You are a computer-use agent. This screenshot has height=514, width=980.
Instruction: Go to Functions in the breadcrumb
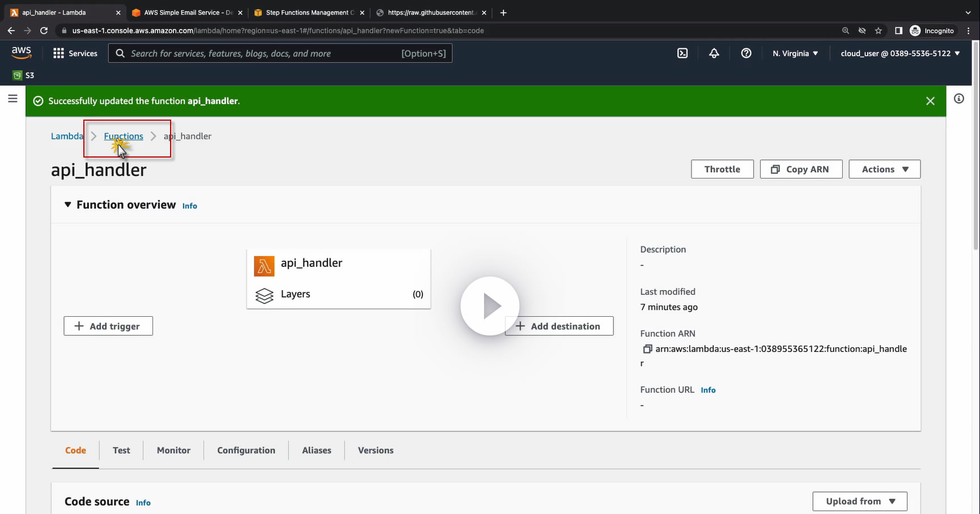pos(124,136)
